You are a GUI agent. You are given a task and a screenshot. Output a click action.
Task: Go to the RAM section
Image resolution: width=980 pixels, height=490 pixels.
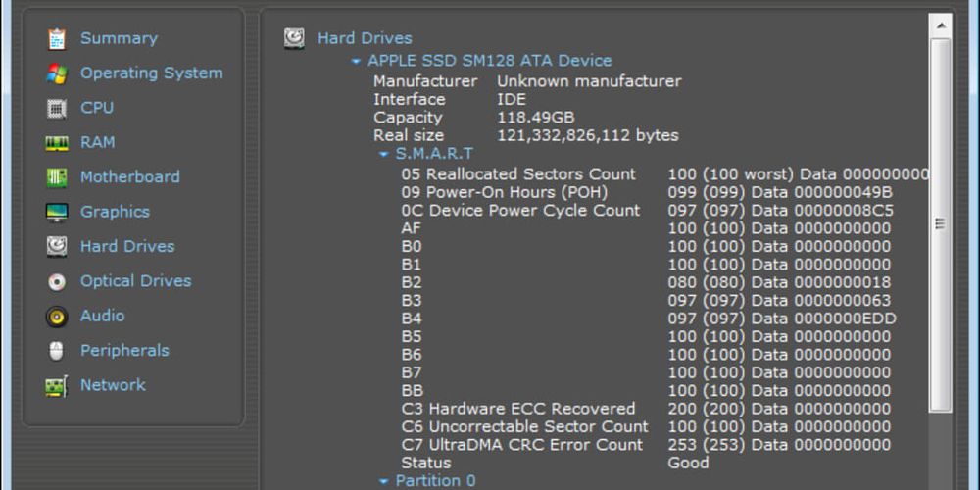click(x=97, y=142)
